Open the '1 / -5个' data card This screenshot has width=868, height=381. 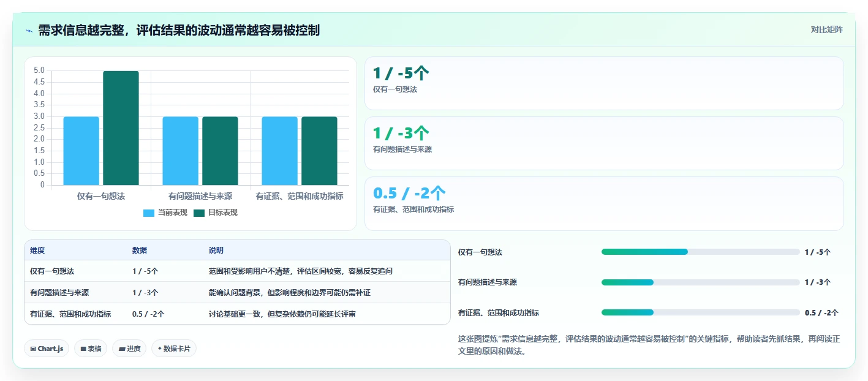[x=604, y=83]
